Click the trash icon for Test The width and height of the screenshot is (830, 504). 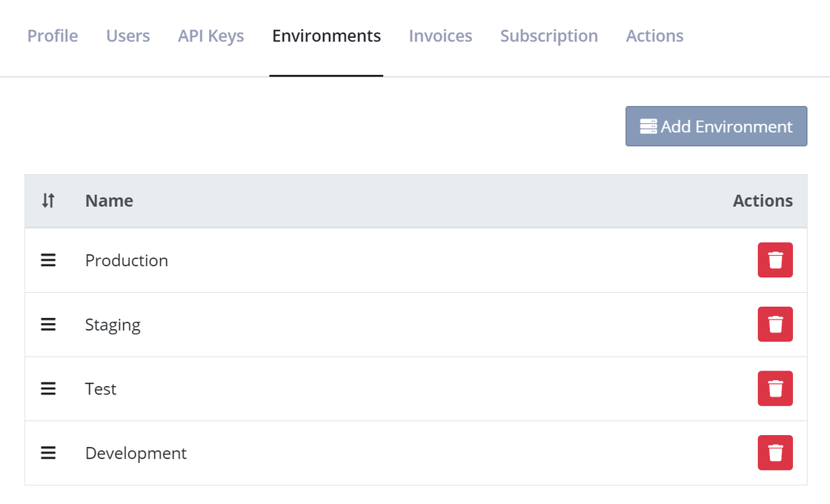point(775,388)
